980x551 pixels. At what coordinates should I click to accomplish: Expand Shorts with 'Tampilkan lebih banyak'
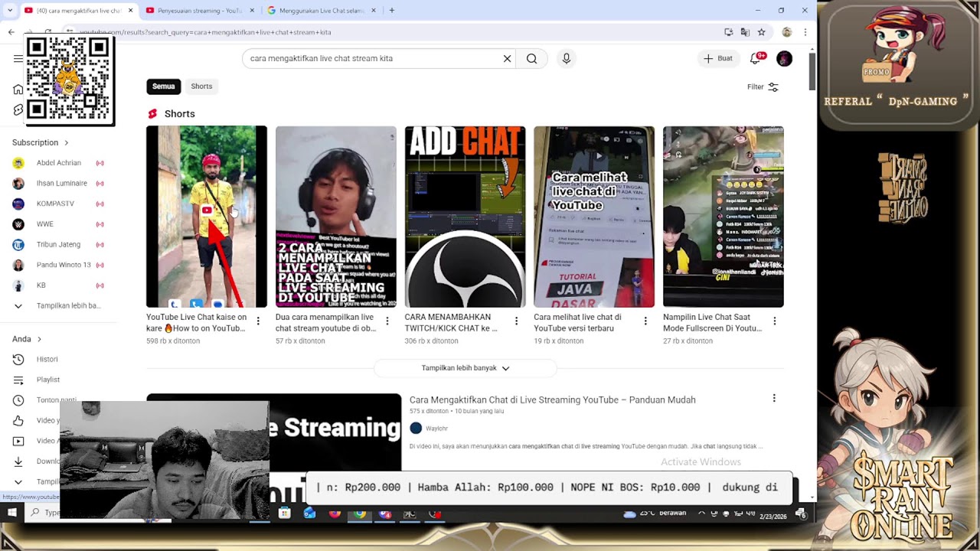coord(465,368)
